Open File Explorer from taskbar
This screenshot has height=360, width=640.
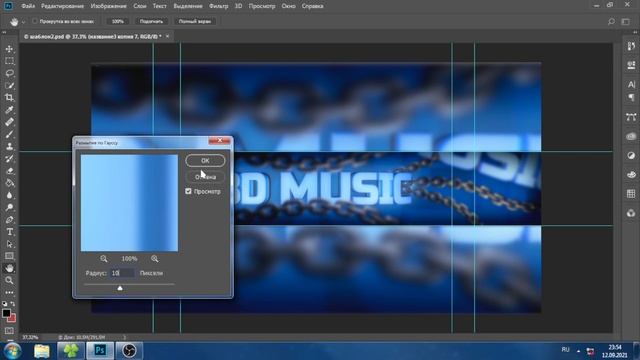click(x=42, y=351)
